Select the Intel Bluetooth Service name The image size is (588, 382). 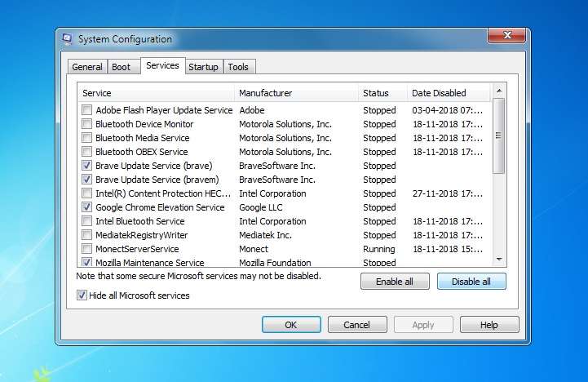tap(140, 221)
